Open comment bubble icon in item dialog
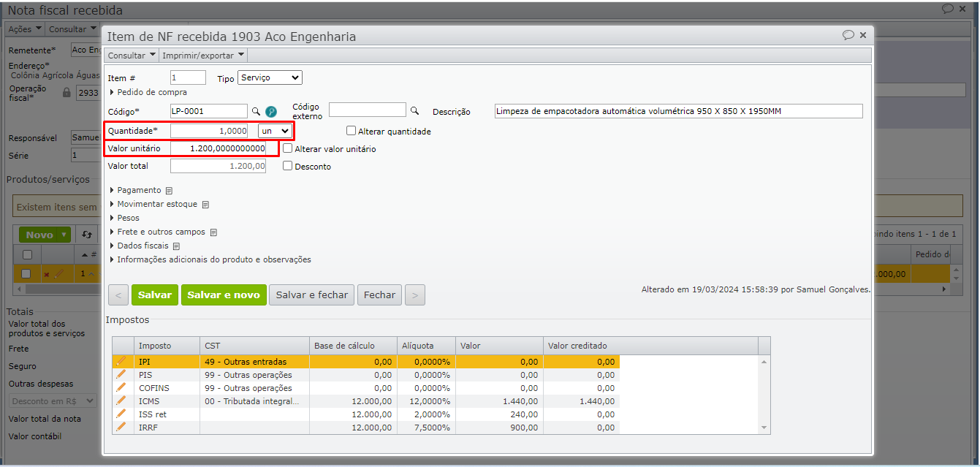Image resolution: width=980 pixels, height=467 pixels. (848, 34)
